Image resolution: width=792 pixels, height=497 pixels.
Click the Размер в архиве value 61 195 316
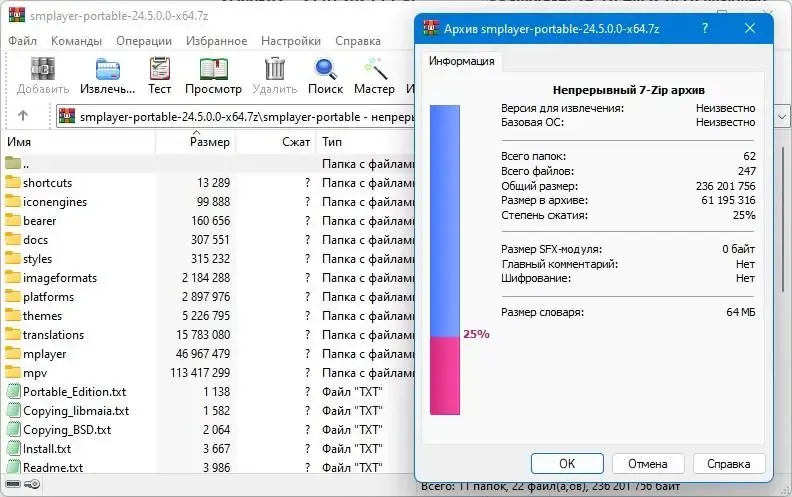(728, 200)
